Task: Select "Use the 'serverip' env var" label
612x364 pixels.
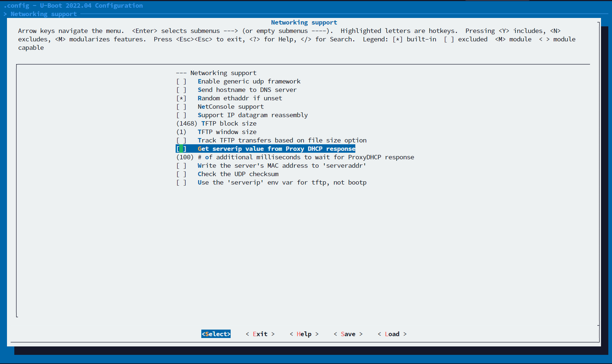Action: point(282,182)
